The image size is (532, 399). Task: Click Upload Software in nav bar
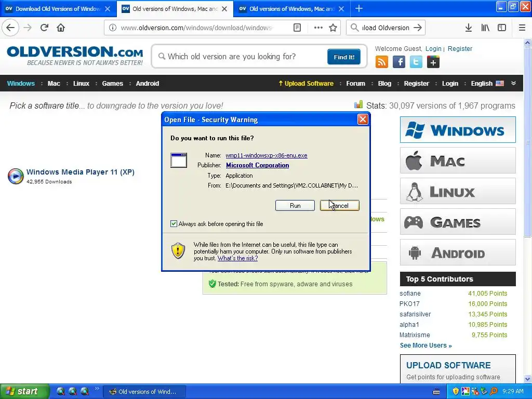306,84
